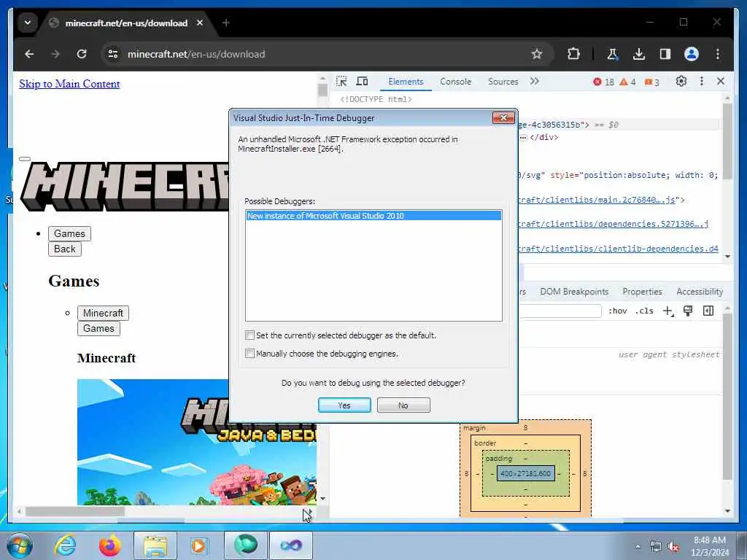Screen dimensions: 747x560
Task: Open dependencies.5271396 script link
Action: tap(613, 224)
